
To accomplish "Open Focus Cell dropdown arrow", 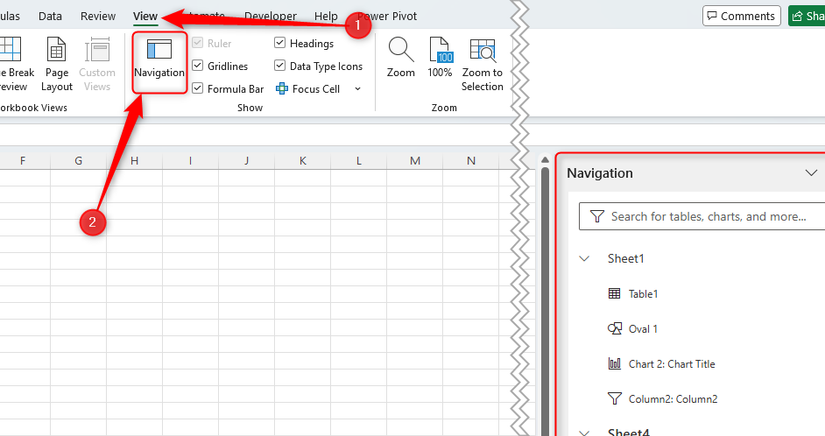I will tap(358, 89).
